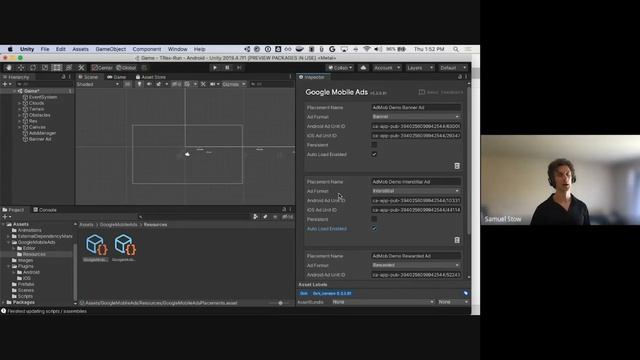Click the Pause button

coord(227,68)
